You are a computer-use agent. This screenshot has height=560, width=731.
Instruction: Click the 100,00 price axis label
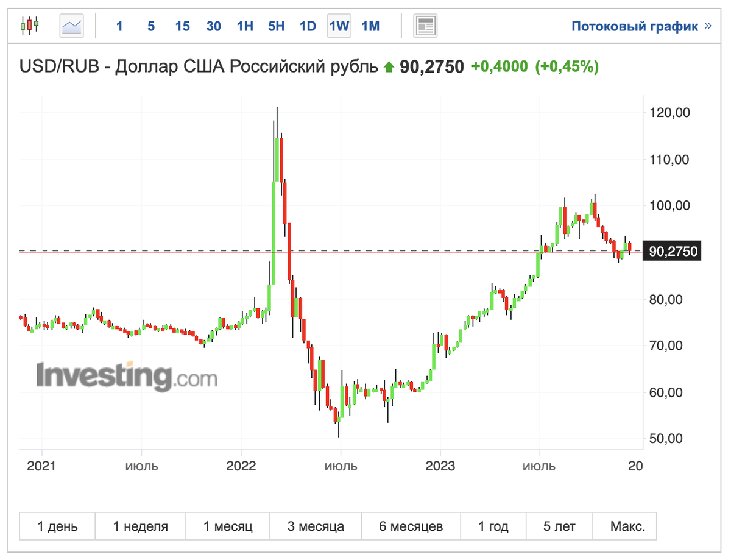click(x=668, y=206)
